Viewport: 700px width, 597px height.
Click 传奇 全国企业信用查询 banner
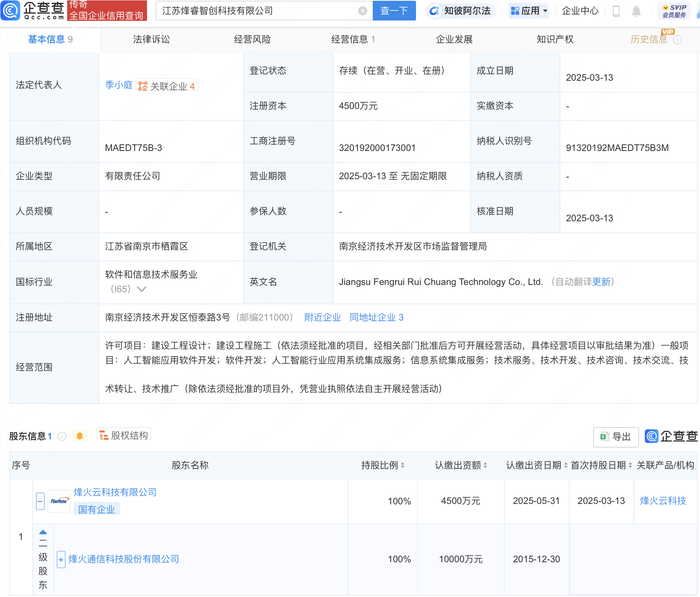click(x=107, y=10)
